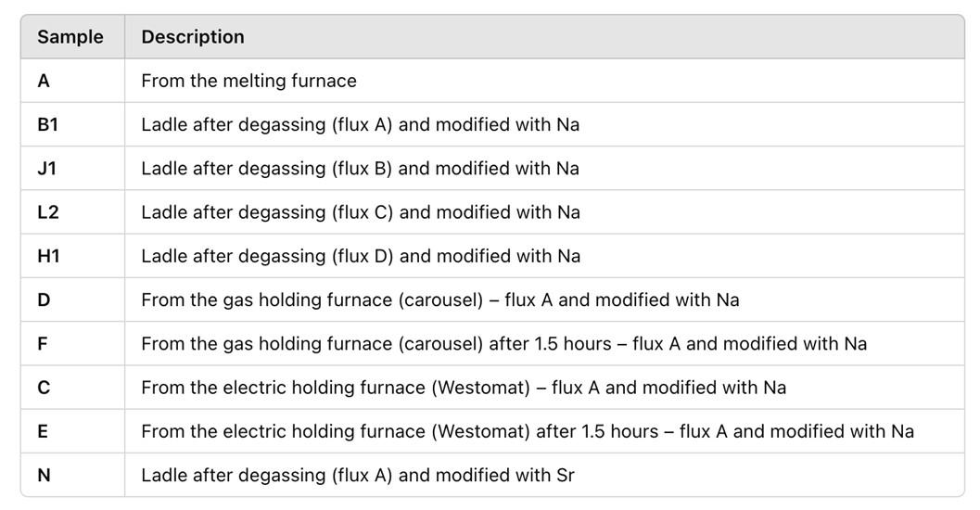The image size is (980, 510).
Task: Select sample L2 cell
Action: [47, 212]
